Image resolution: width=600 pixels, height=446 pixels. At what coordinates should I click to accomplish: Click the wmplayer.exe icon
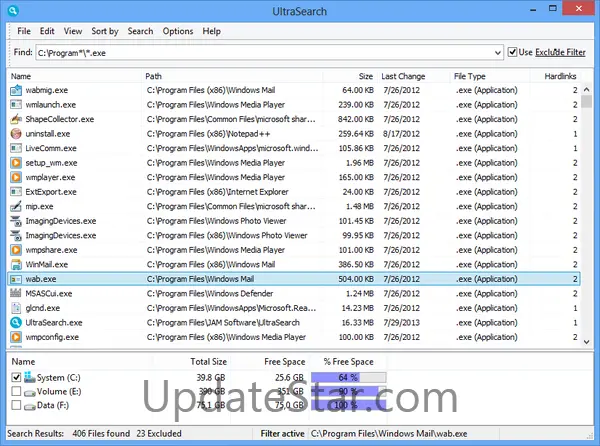[16, 177]
